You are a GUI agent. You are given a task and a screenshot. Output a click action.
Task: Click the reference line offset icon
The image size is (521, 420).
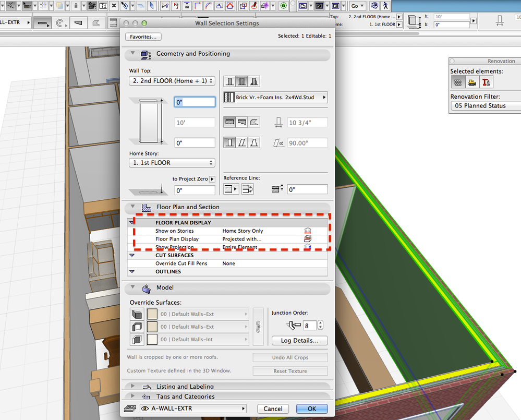coord(277,189)
